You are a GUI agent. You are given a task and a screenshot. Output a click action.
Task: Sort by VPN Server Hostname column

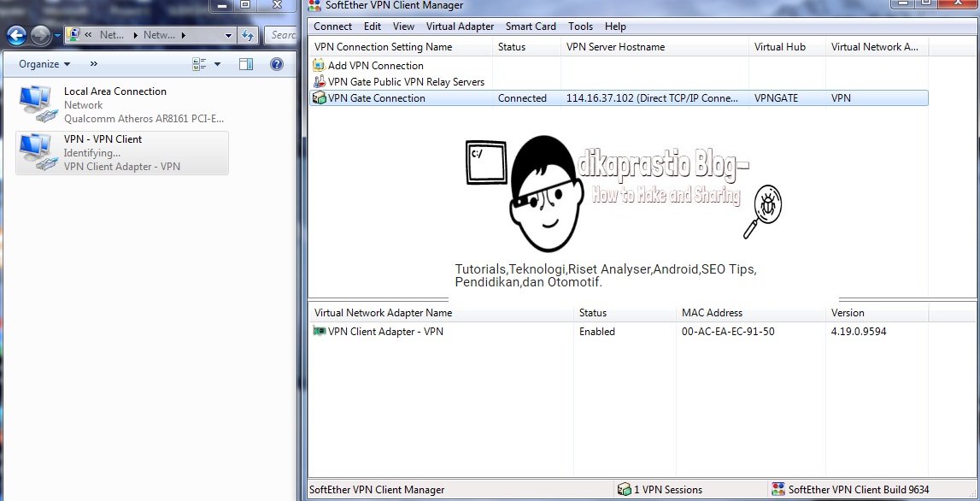click(654, 47)
